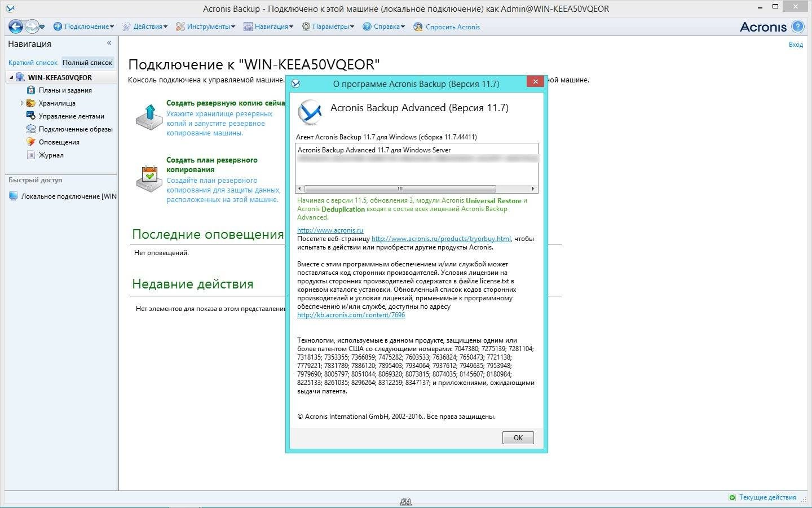The width and height of the screenshot is (812, 508).
Task: Open the http://www.acronis.ru link
Action: pyautogui.click(x=330, y=230)
